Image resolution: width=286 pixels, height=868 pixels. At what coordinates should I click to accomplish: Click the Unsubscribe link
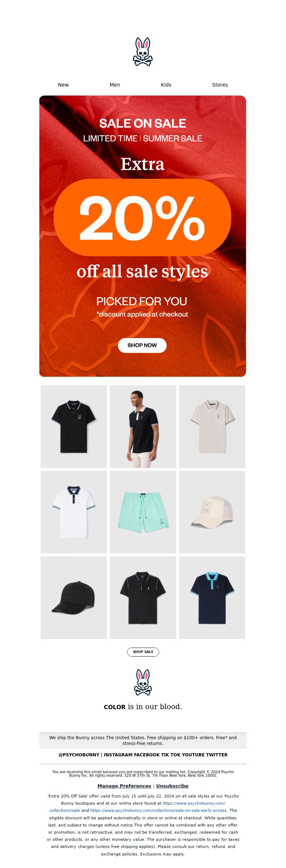(172, 786)
